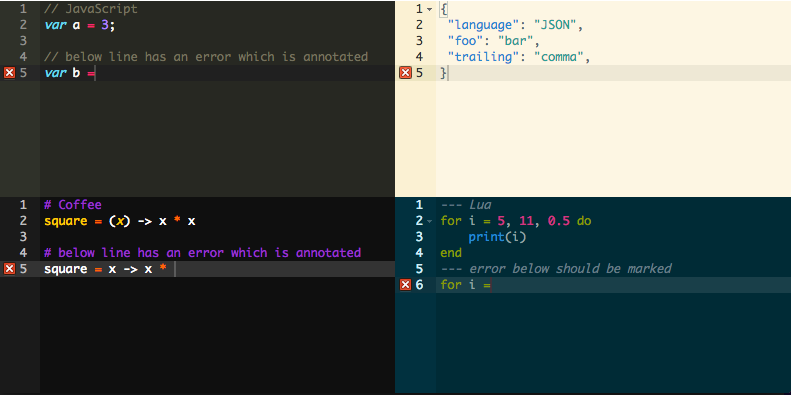Click the '// JavaScript' comment text
This screenshot has height=395, width=791.
pos(91,9)
